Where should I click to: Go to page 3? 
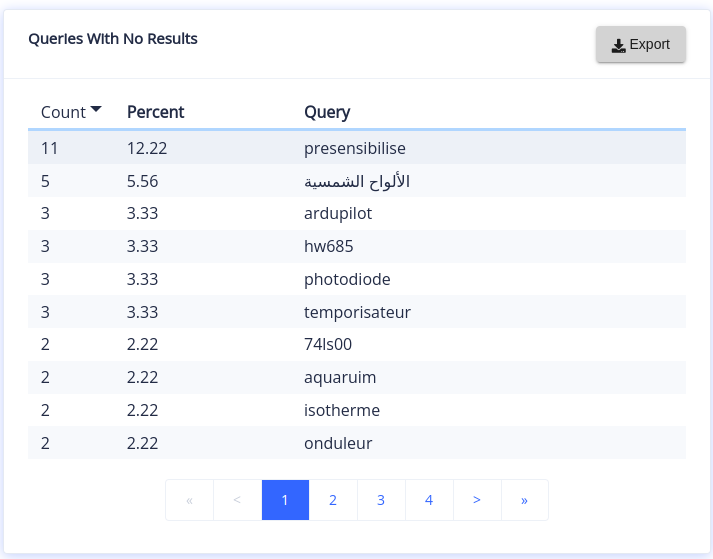point(381,500)
